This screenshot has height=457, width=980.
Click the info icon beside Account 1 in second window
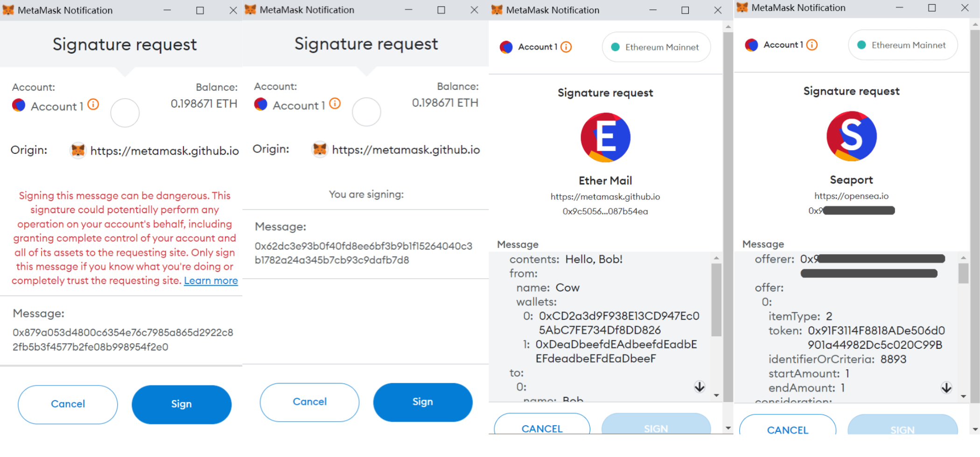335,104
